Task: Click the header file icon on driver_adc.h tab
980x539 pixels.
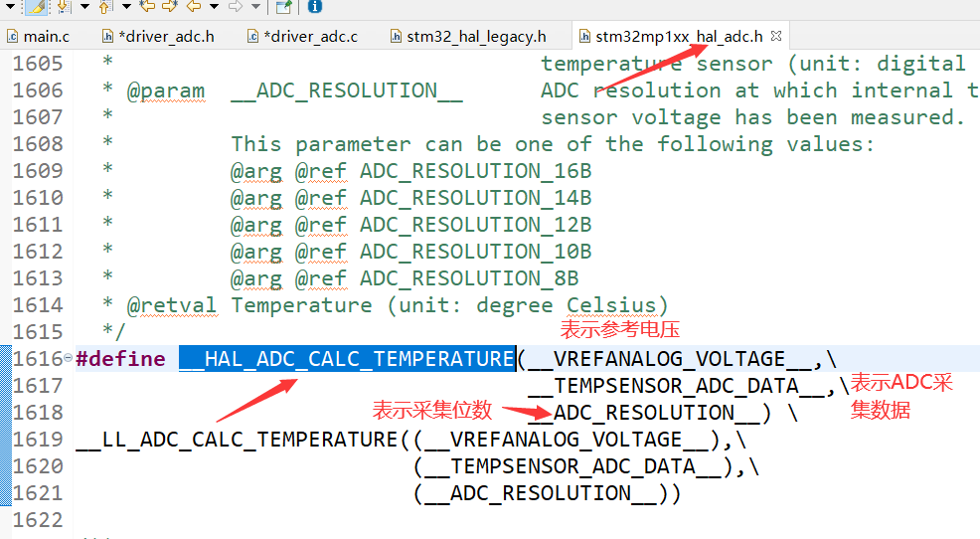Action: click(107, 36)
